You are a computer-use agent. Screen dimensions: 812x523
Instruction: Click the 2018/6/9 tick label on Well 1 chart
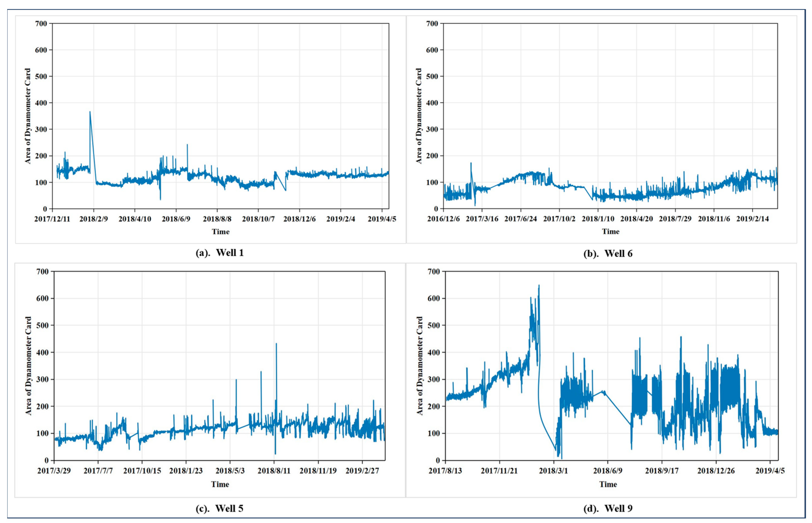click(176, 219)
